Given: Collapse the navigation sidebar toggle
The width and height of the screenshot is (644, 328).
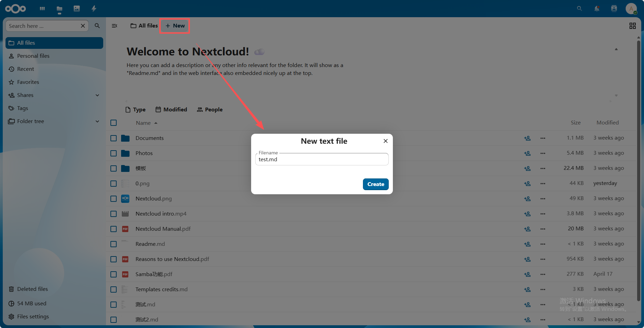Looking at the screenshot, I should coord(115,26).
